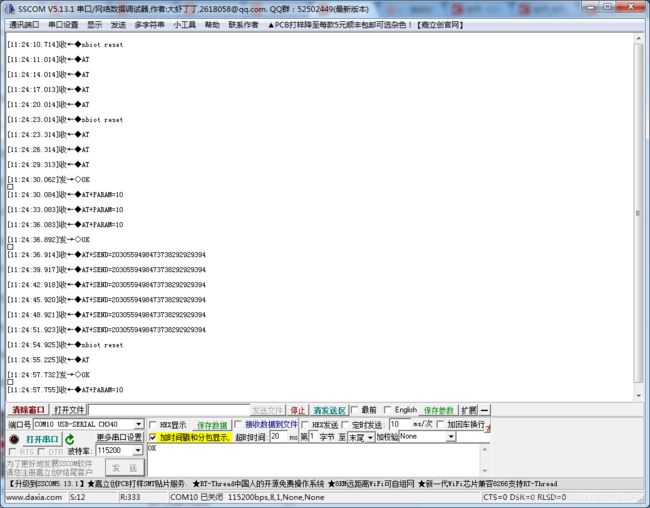Image resolution: width=650 pixels, height=508 pixels.
Task: Open the 显示 menu
Action: coord(95,25)
